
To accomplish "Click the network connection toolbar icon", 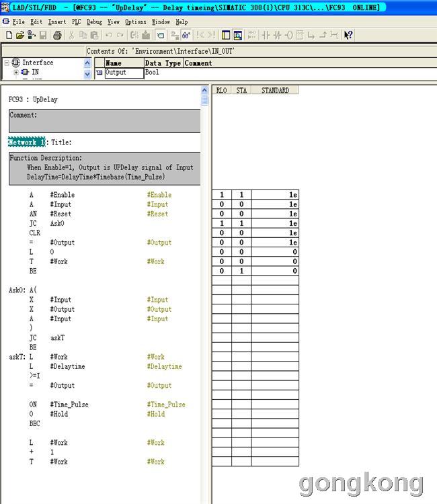I will tap(175, 35).
